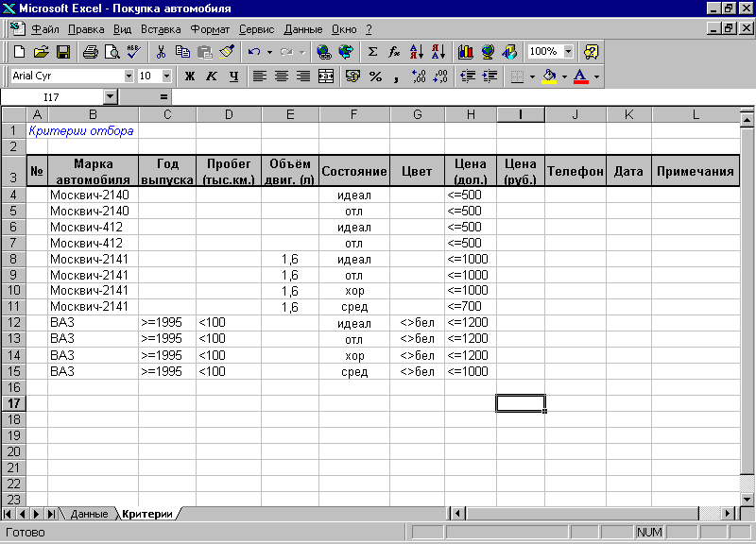Toggle center alignment
Image resolution: width=756 pixels, height=544 pixels.
click(x=282, y=76)
